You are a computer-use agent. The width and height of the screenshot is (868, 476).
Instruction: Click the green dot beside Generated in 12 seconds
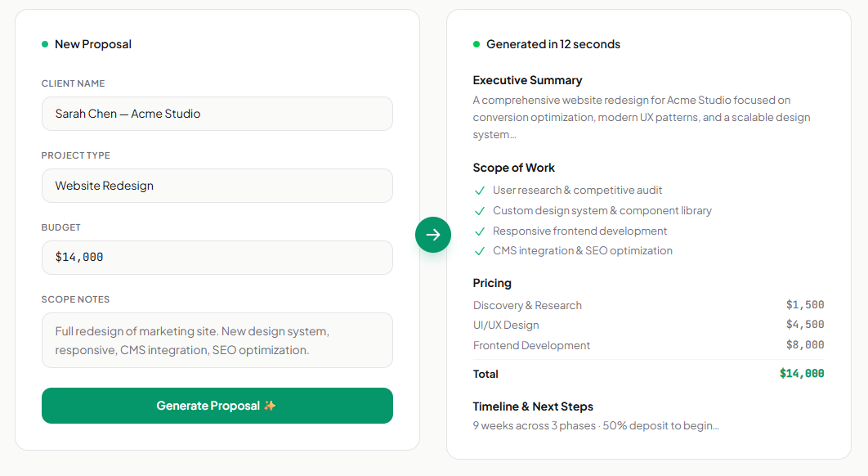click(x=476, y=44)
